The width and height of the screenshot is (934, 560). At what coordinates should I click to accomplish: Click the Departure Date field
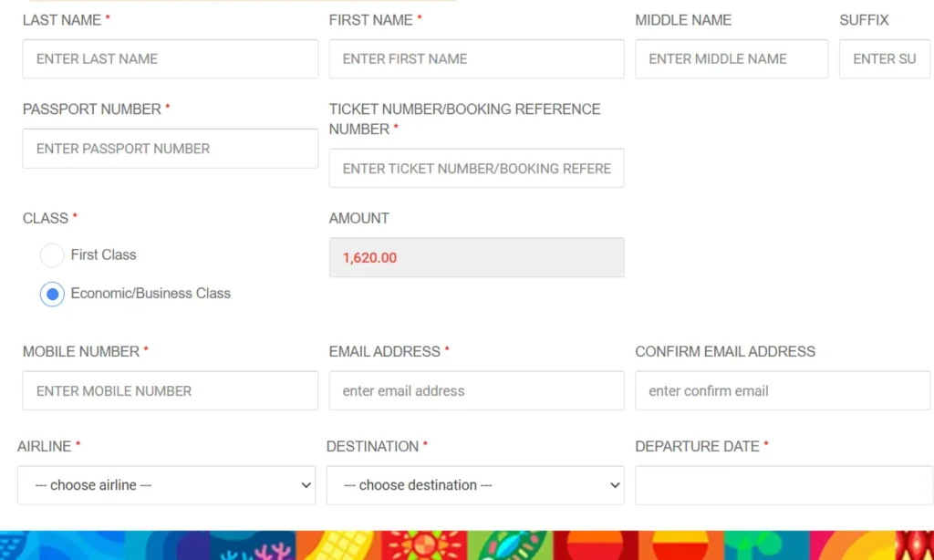point(782,485)
